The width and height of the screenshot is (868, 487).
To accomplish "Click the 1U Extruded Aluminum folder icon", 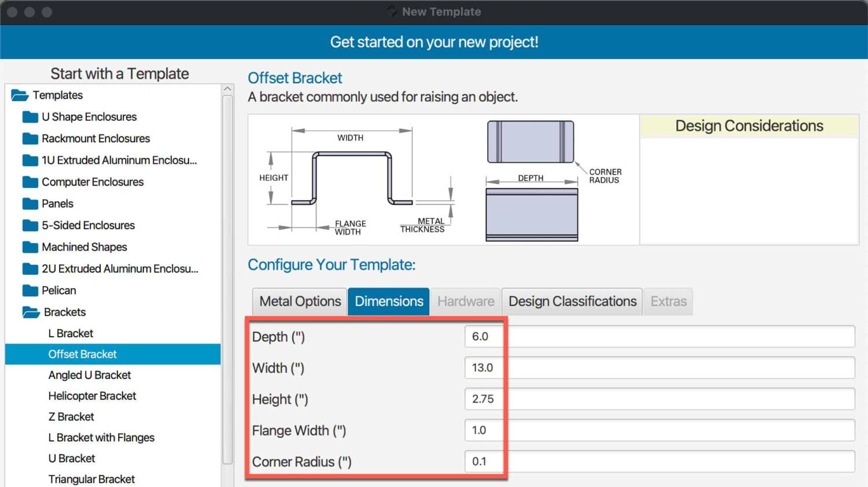I will tap(30, 161).
